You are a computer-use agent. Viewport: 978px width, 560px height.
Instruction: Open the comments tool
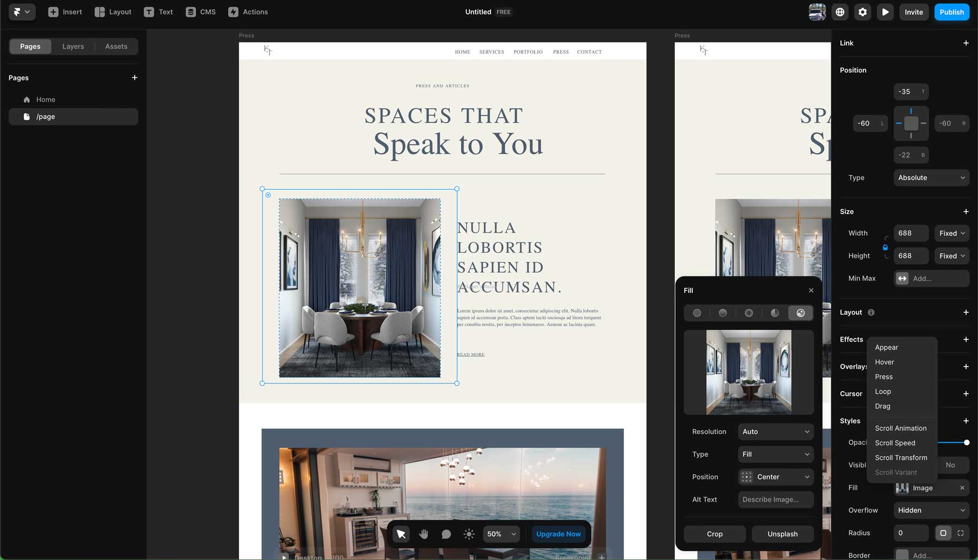(446, 534)
